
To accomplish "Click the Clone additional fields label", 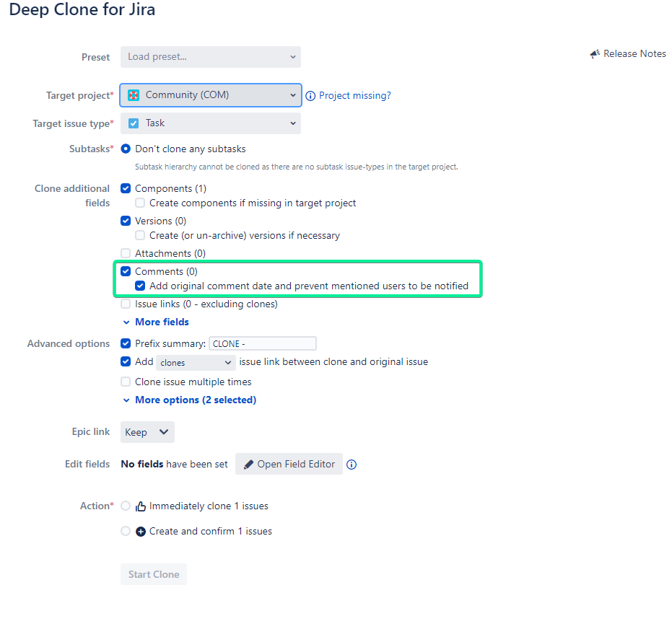I will pos(72,195).
